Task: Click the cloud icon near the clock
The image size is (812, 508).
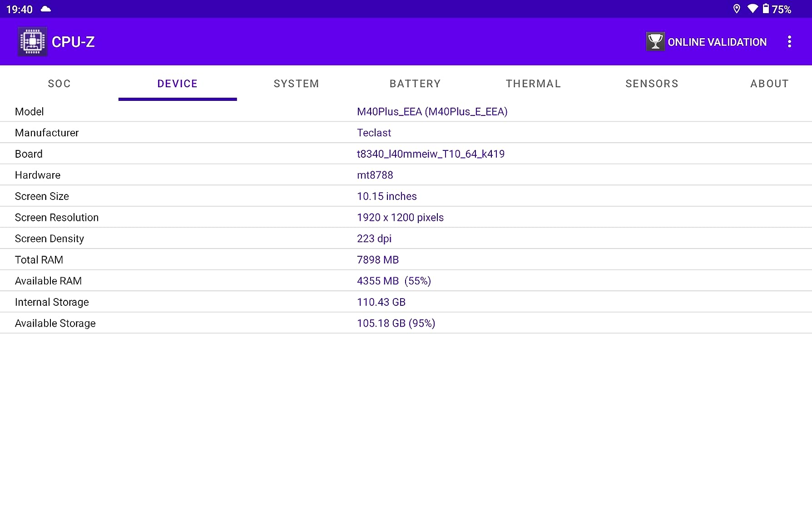Action: 45,8
